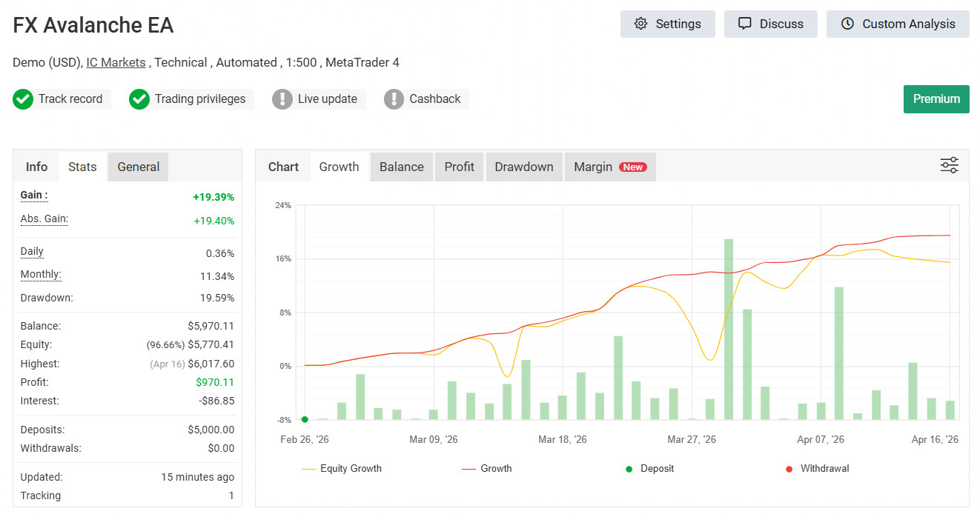Switch to the Info tab
The image size is (980, 514).
pyautogui.click(x=36, y=167)
